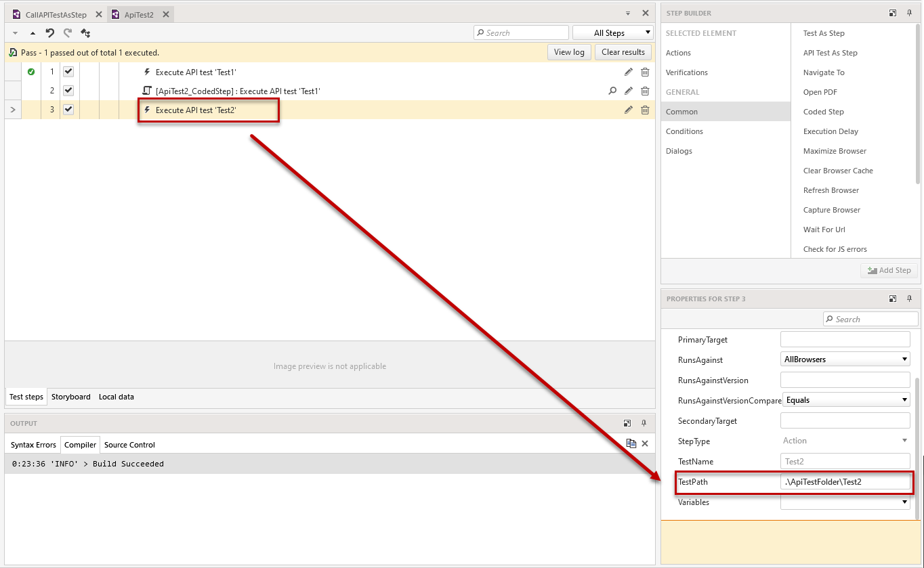Click magnifier icon on coded step 2
Image resolution: width=924 pixels, height=568 pixels.
(x=612, y=91)
